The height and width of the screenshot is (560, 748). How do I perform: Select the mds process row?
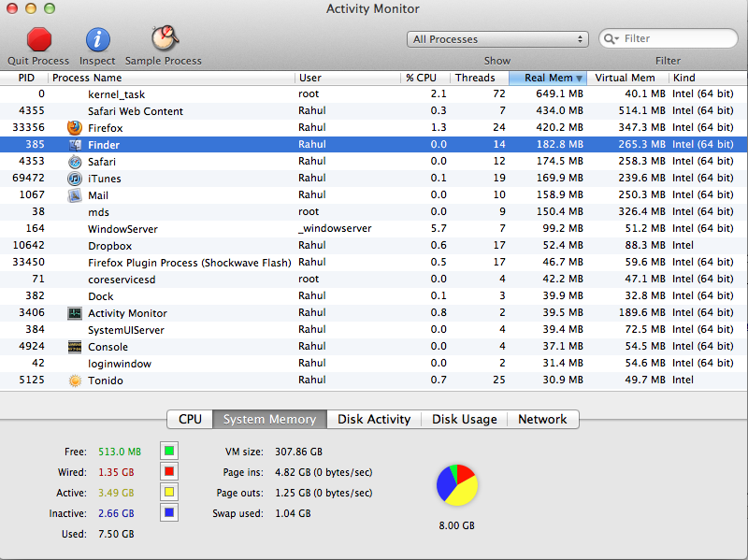pyautogui.click(x=374, y=212)
